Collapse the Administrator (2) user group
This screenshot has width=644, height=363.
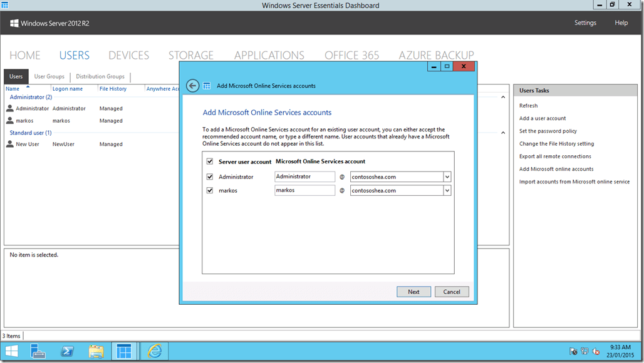[x=503, y=96]
